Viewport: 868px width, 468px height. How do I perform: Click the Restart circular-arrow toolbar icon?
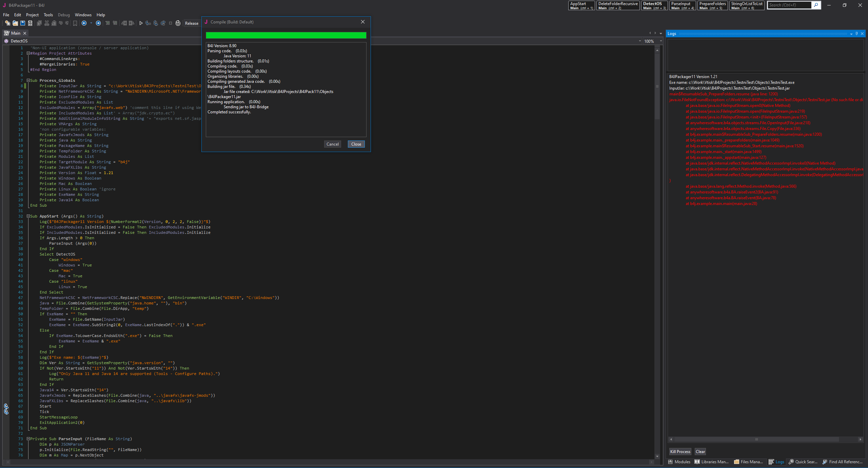(x=178, y=23)
